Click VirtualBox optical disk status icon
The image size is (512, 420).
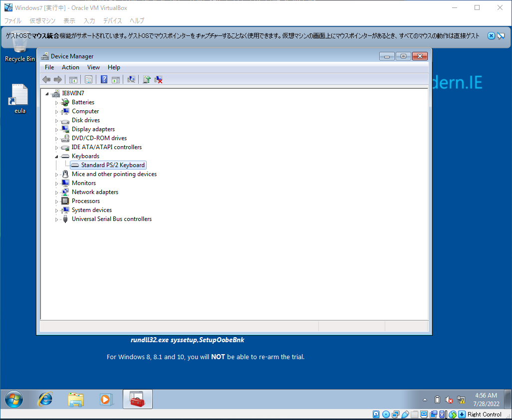point(386,415)
